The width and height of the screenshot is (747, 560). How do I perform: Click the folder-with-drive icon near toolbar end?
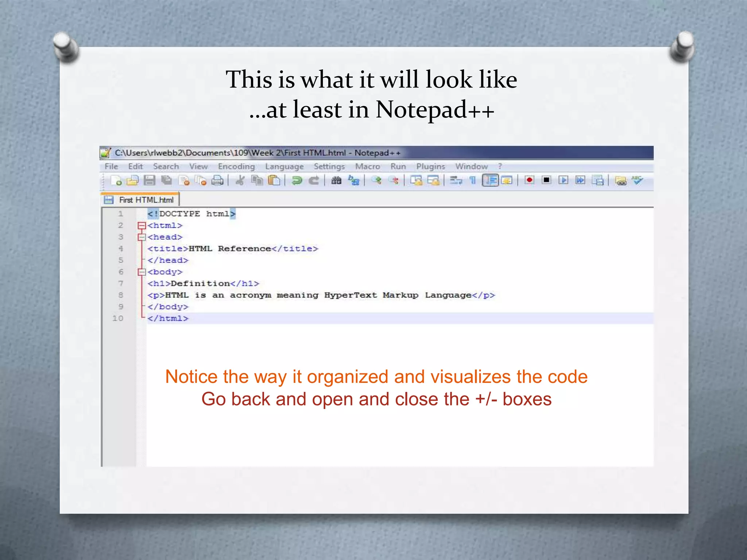click(620, 180)
